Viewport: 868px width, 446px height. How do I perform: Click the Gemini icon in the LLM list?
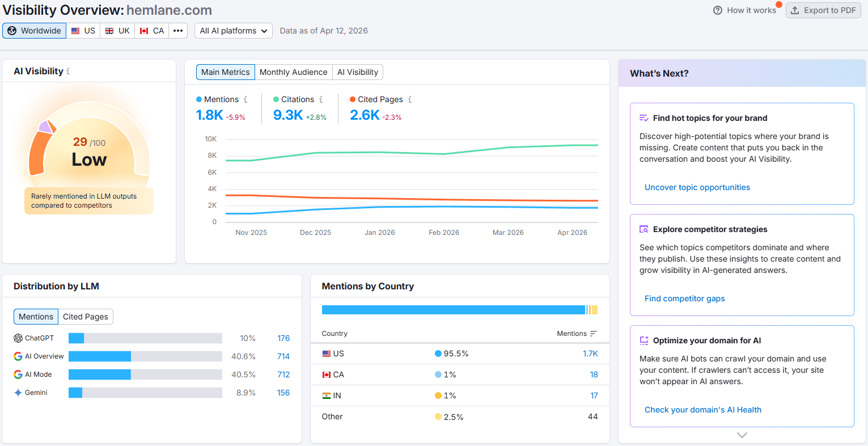(17, 392)
